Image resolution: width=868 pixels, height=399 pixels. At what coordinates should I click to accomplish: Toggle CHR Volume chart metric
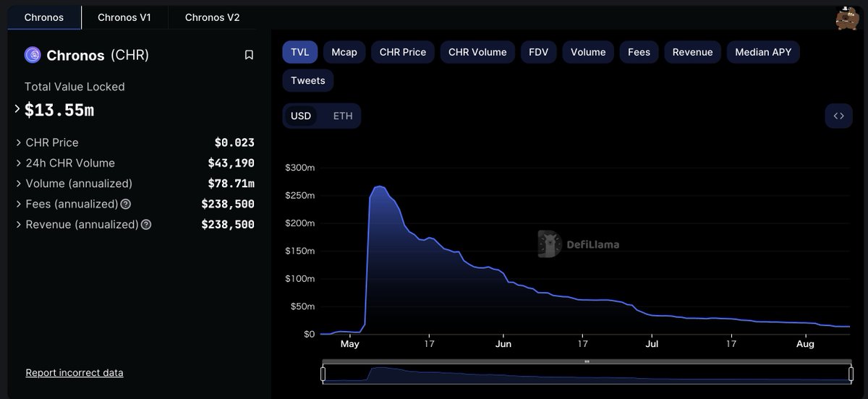point(477,52)
